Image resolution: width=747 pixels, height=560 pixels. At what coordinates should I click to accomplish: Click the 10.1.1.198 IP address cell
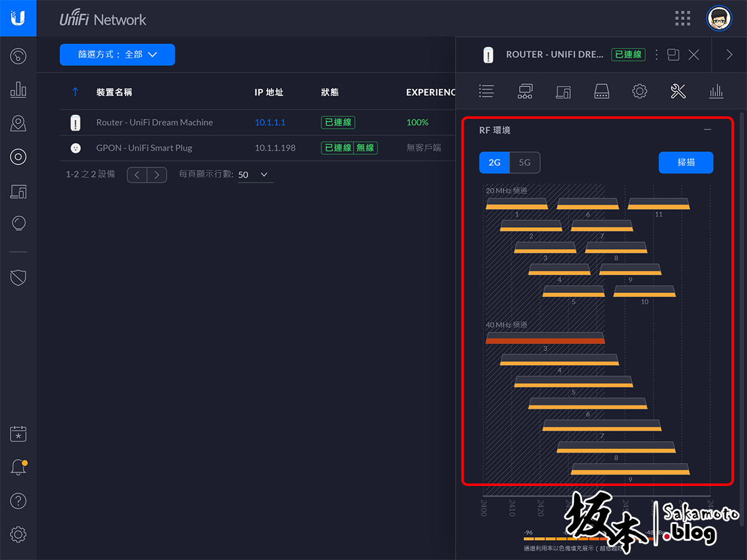point(275,148)
